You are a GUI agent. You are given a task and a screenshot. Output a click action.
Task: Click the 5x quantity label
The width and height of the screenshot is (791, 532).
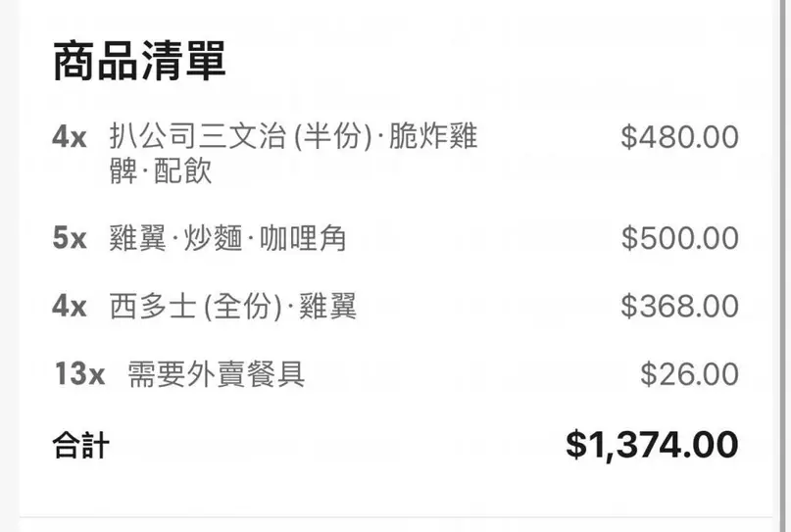coord(70,238)
